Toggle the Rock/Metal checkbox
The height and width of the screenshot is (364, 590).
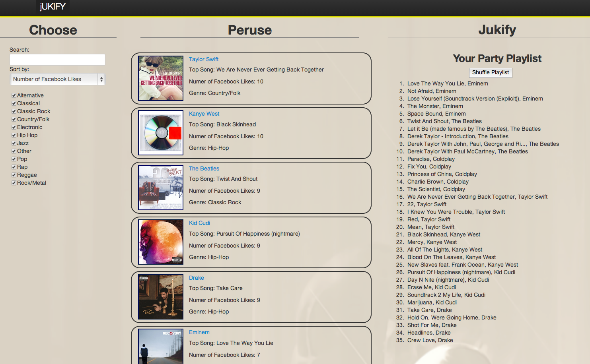pyautogui.click(x=14, y=183)
